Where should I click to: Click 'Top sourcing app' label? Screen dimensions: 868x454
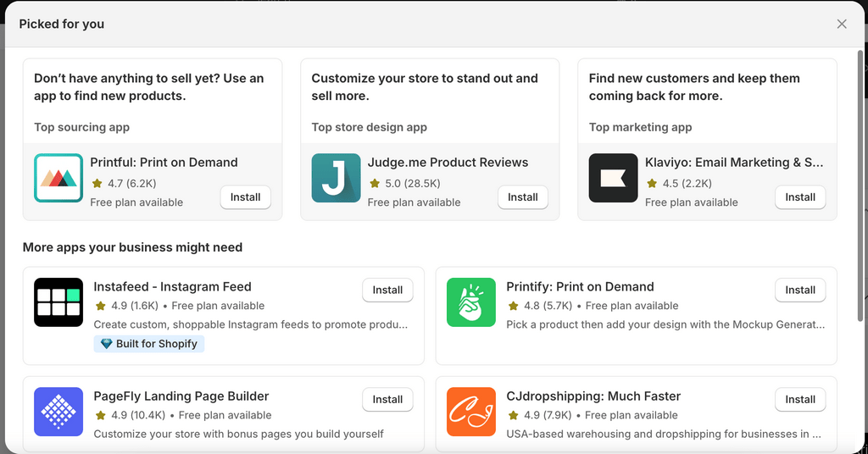(82, 127)
